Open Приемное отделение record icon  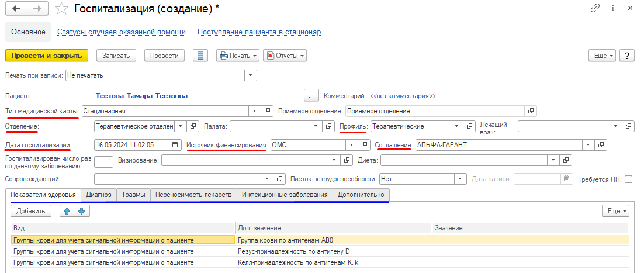[x=531, y=111]
